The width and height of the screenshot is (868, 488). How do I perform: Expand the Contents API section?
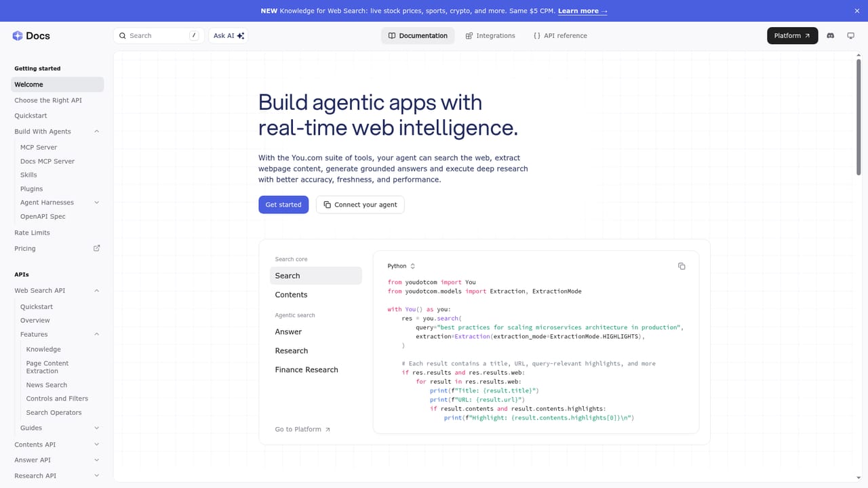tap(96, 445)
